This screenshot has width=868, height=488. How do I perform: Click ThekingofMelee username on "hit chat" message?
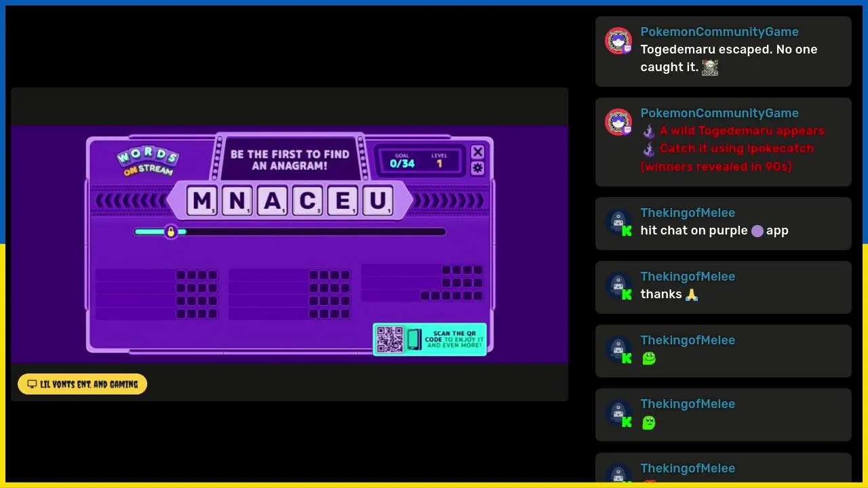pyautogui.click(x=688, y=213)
